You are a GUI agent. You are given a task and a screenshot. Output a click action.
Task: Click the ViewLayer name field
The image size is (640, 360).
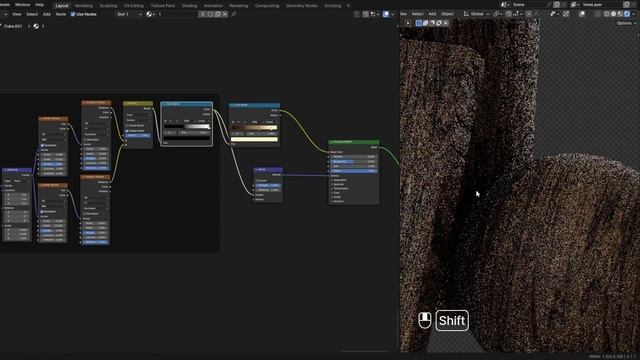[602, 4]
